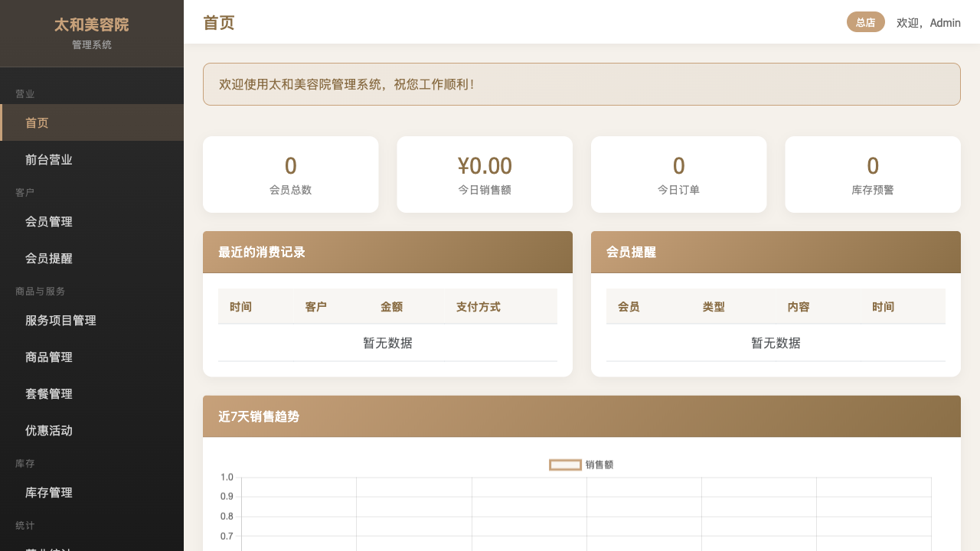
Task: Open 会员提醒 in the sidebar
Action: point(92,258)
